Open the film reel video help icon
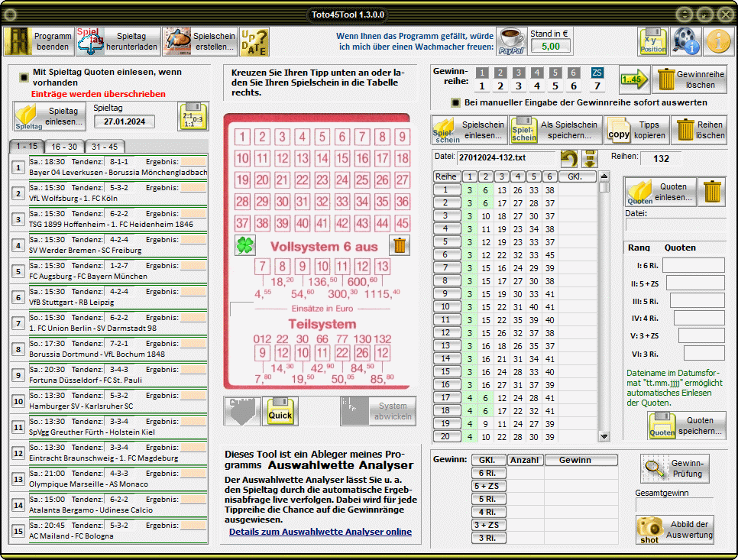Viewport: 738px width, 560px height. click(x=685, y=41)
